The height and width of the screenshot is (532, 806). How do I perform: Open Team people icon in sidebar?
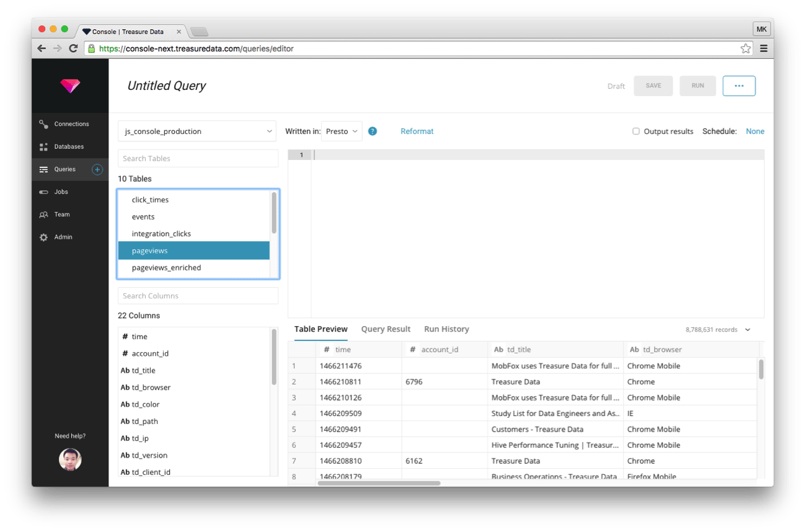pos(43,215)
